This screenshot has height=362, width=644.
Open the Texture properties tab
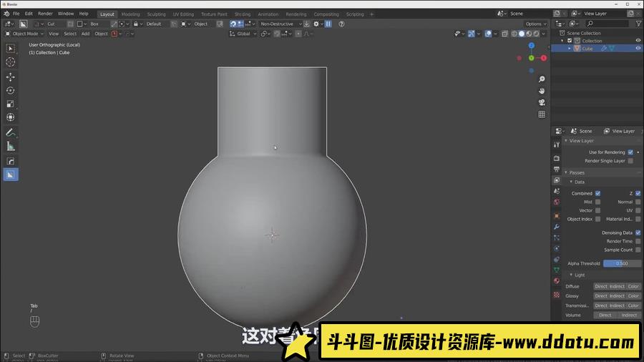point(557,295)
